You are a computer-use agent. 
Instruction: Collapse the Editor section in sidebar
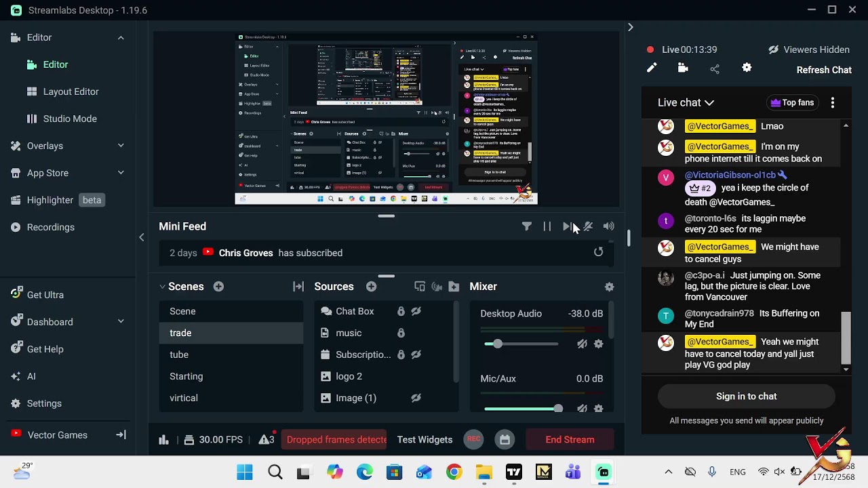121,37
